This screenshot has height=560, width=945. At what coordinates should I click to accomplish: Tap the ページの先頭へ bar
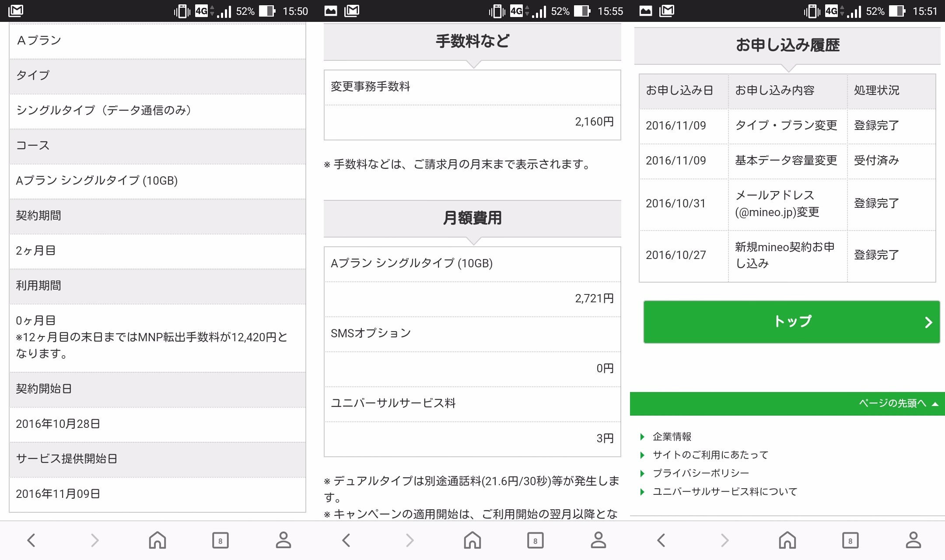pos(897,403)
